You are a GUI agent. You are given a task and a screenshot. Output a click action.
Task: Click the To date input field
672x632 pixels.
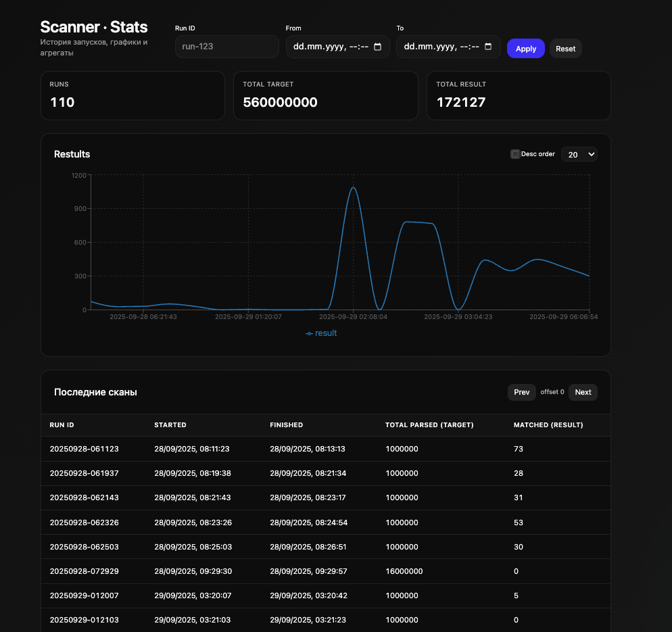[x=448, y=46]
